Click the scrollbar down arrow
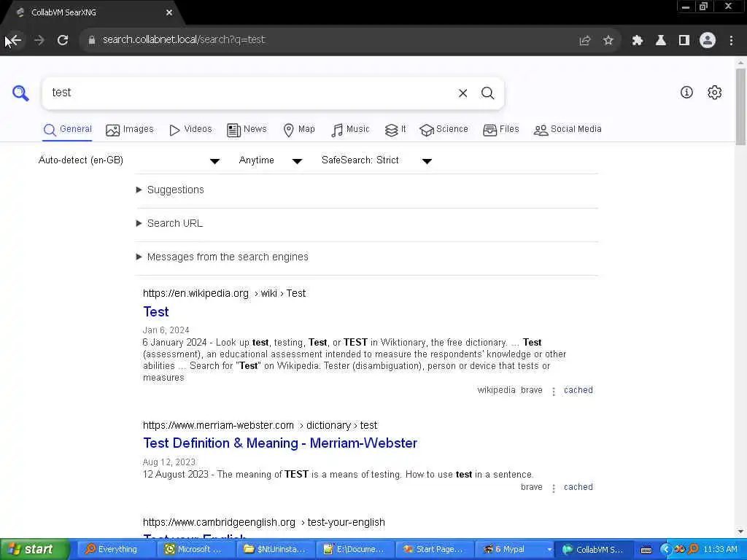This screenshot has width=747, height=560. coord(740,532)
